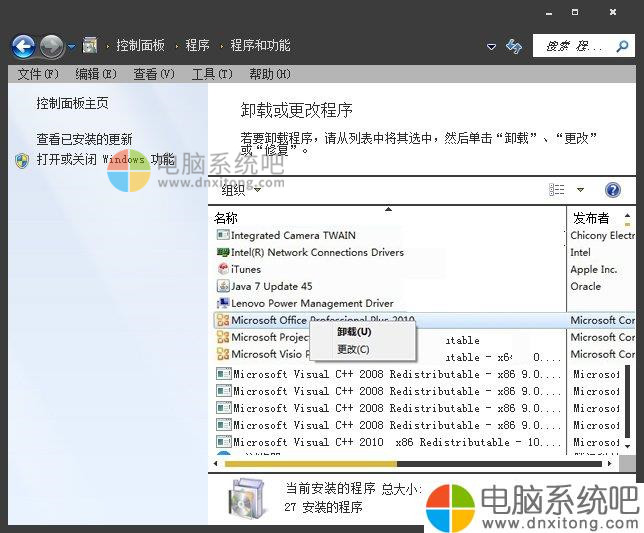Expand the 组织 dropdown

[241, 190]
